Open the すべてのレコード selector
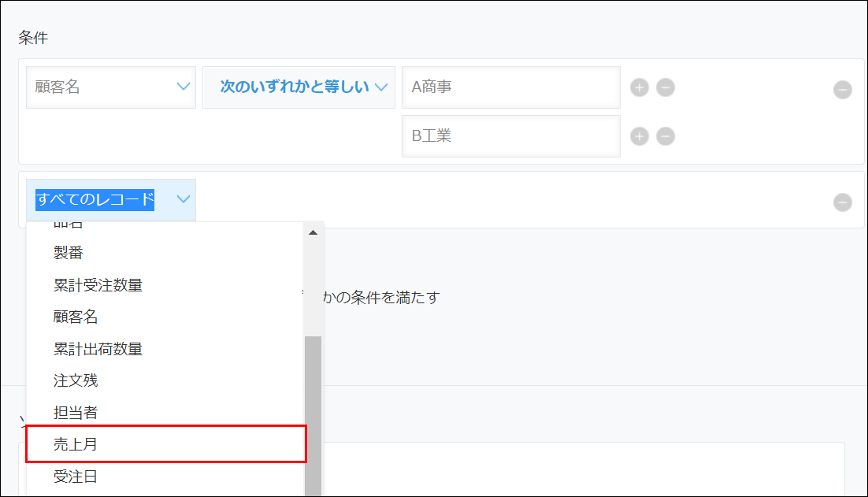Image resolution: width=868 pixels, height=497 pixels. click(113, 199)
